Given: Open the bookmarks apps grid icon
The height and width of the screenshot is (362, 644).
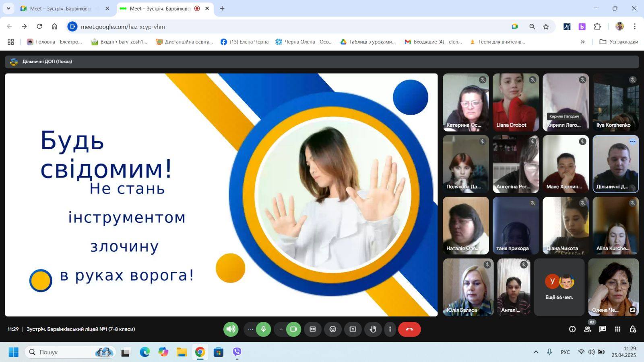Looking at the screenshot, I should pos(11,42).
